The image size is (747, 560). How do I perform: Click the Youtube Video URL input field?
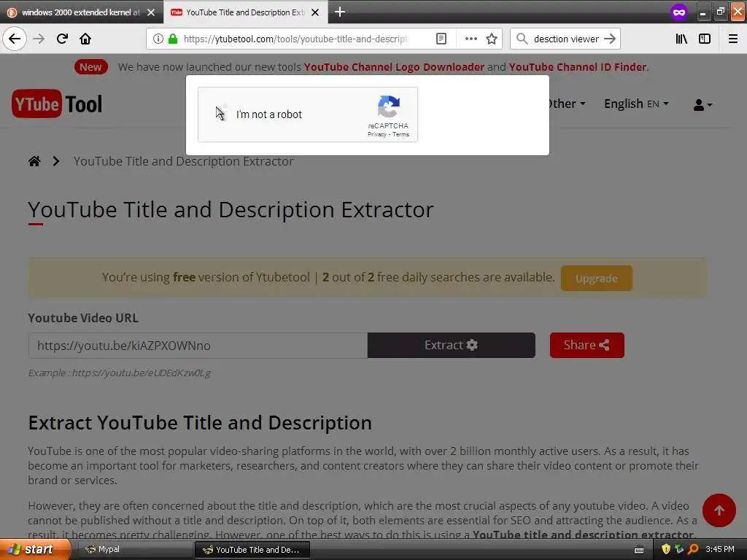click(198, 346)
